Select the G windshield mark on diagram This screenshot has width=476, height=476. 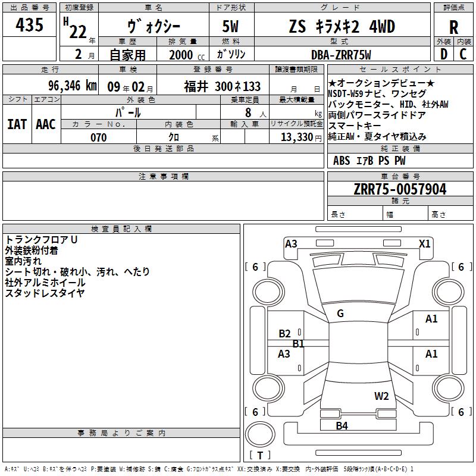click(340, 314)
